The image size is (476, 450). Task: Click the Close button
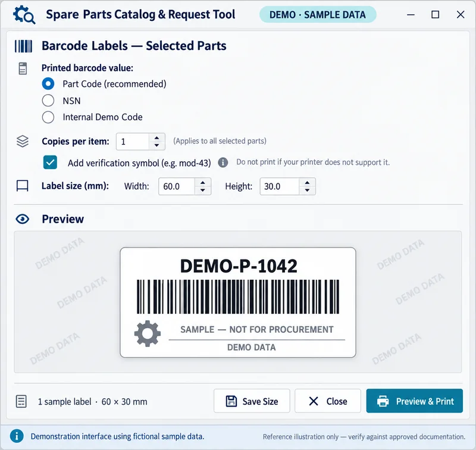click(x=328, y=401)
